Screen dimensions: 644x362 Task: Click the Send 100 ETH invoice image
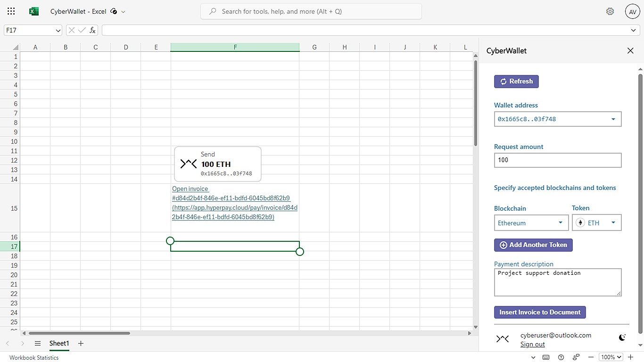tap(218, 164)
